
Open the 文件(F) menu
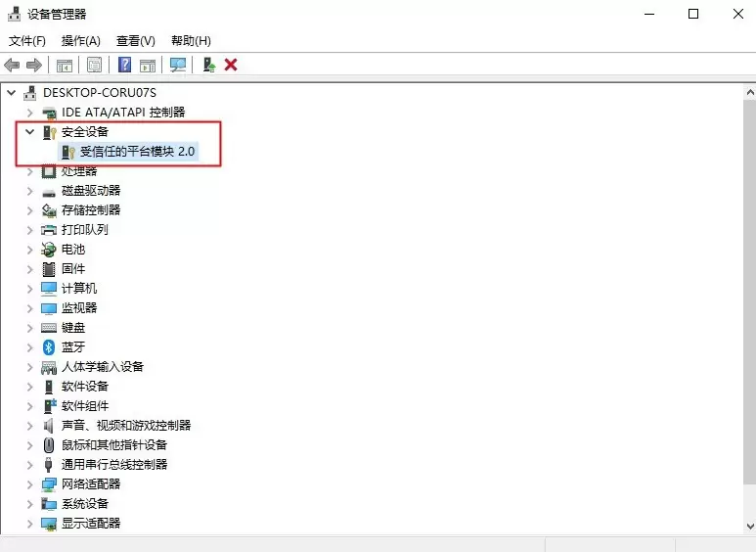click(x=27, y=41)
